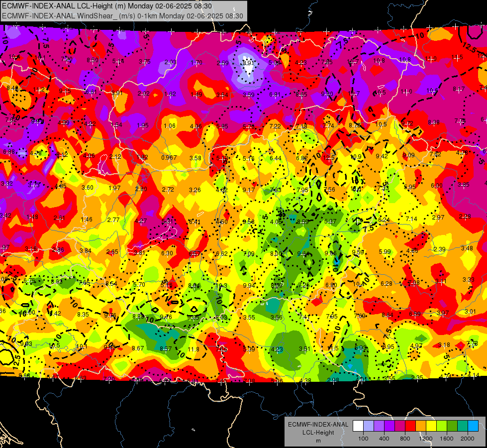This screenshot has width=487, height=448.
Task: Click the '8.57' wind shear value
Action: click(166, 349)
